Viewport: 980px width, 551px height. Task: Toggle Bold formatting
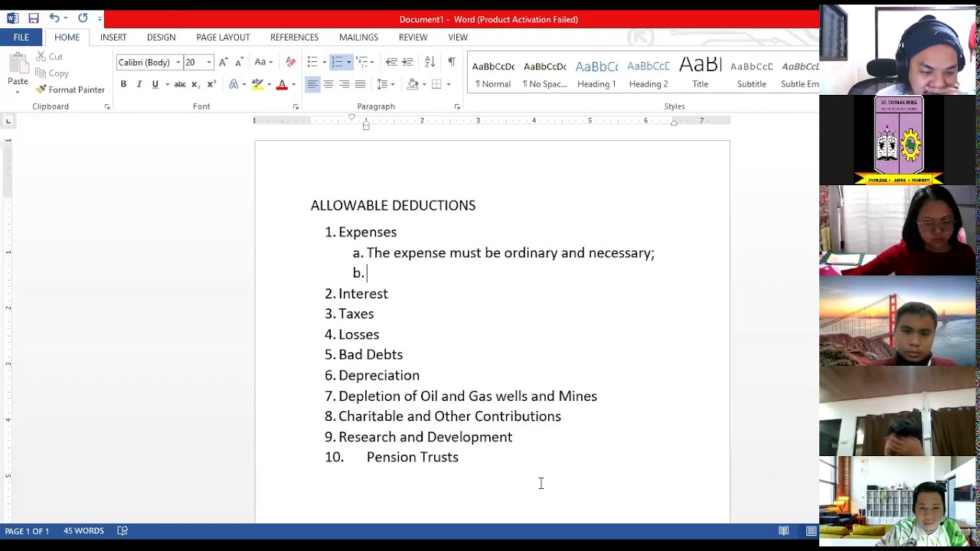click(123, 84)
